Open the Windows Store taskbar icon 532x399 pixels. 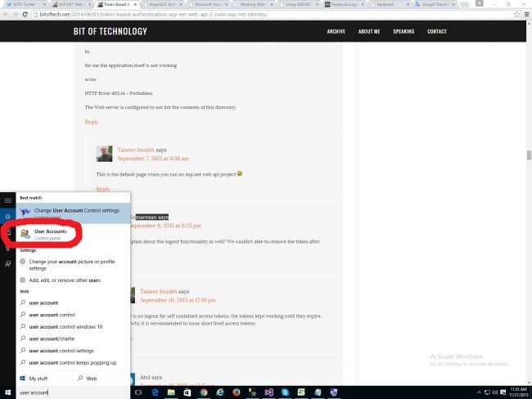point(187,392)
